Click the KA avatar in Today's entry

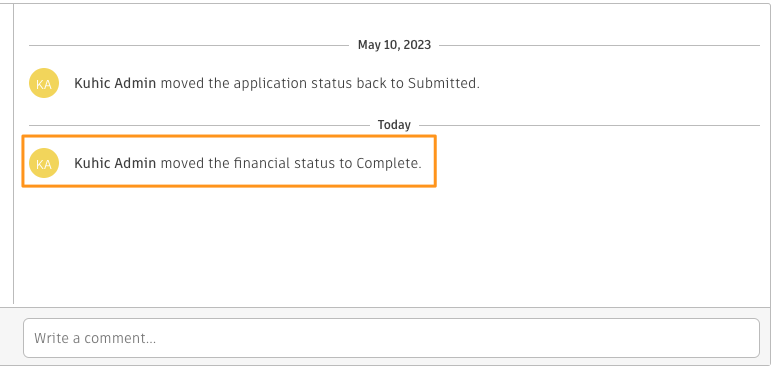[44, 163]
